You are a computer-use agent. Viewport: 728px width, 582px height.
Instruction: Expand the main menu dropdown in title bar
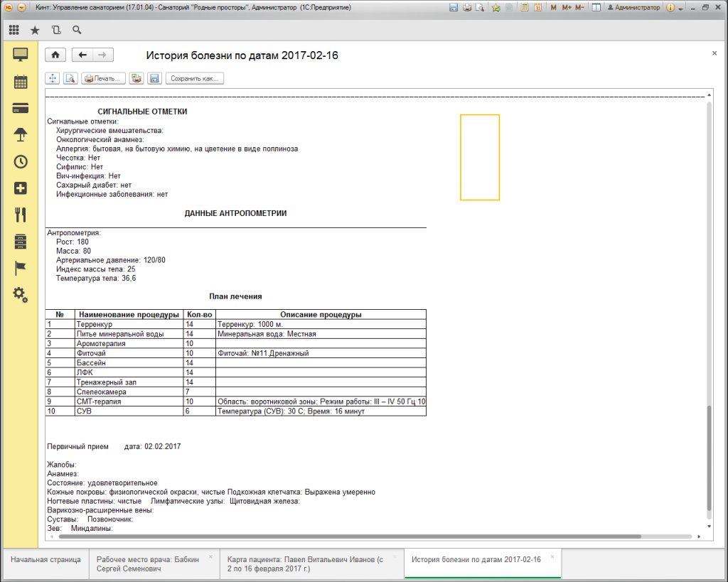21,7
